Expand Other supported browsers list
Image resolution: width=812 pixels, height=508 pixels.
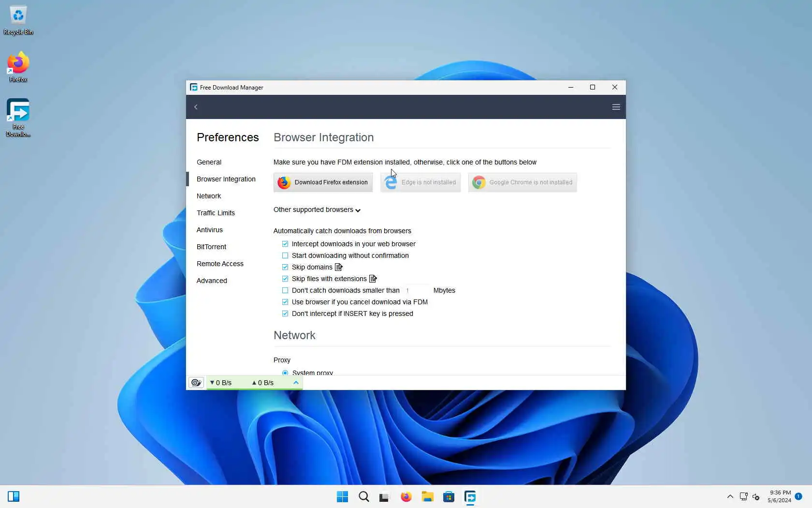pos(317,209)
